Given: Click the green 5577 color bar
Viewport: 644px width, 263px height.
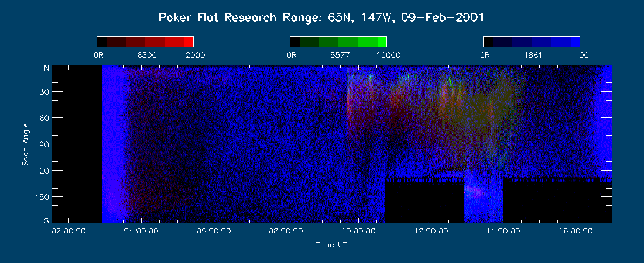Looking at the screenshot, I should click(338, 42).
